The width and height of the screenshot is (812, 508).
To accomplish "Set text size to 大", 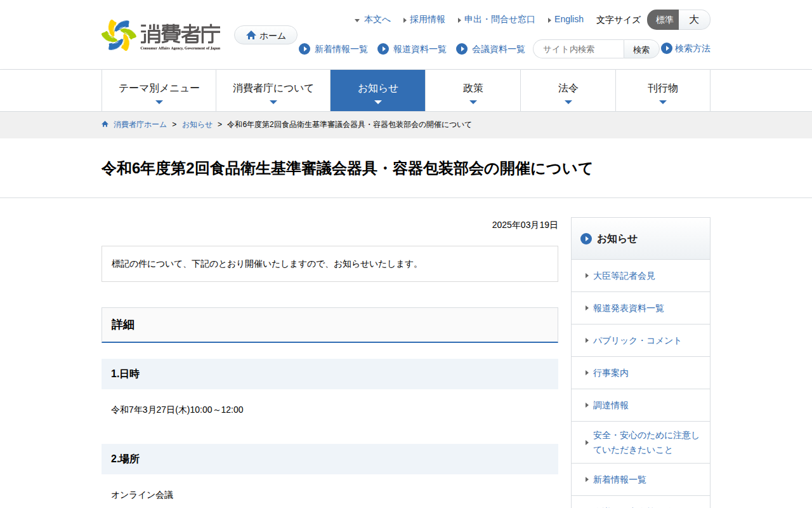I will pyautogui.click(x=695, y=20).
